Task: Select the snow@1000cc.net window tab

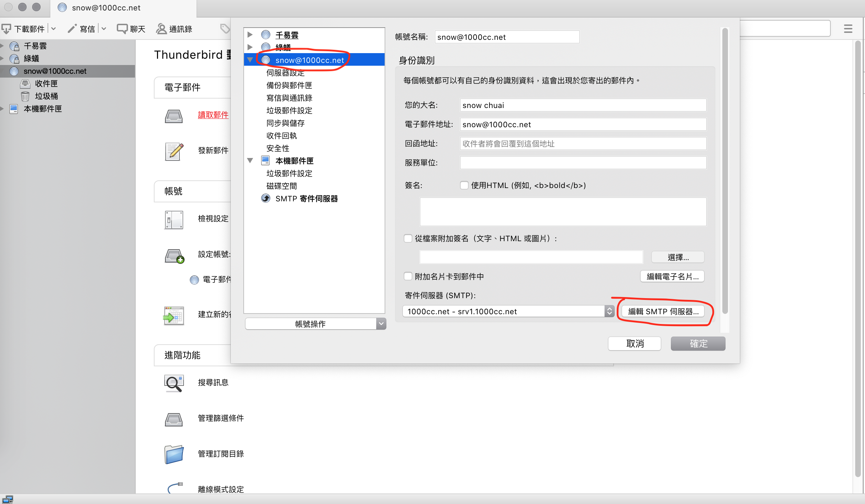Action: click(123, 8)
